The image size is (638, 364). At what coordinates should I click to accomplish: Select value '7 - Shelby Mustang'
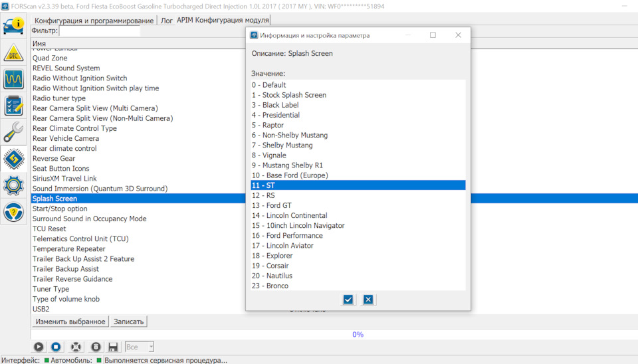[x=358, y=145]
